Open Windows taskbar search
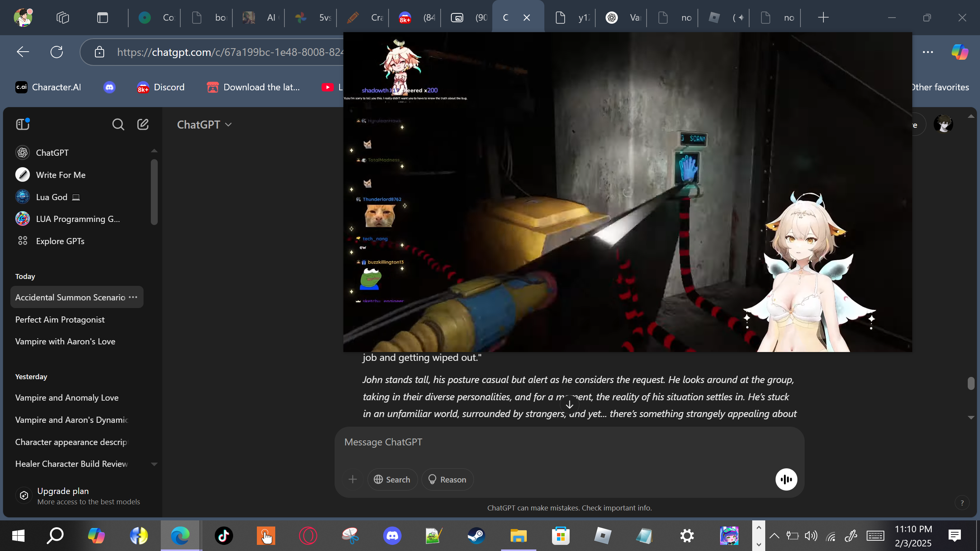The width and height of the screenshot is (980, 551). tap(55, 536)
